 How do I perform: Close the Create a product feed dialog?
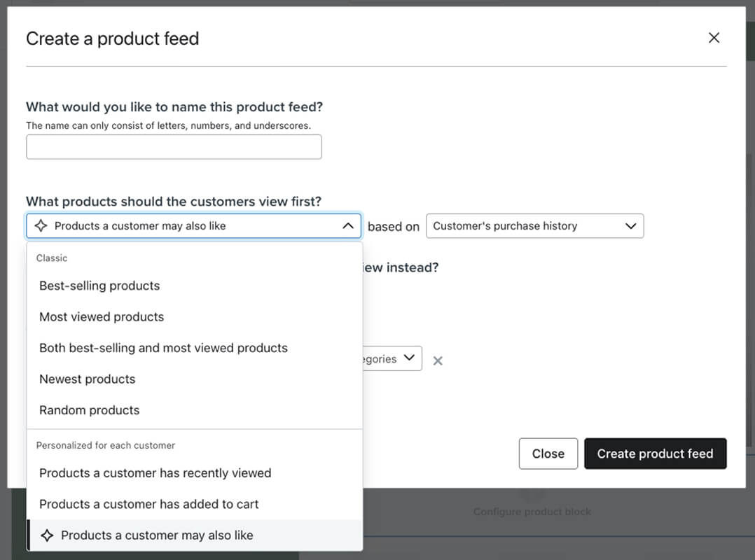point(714,38)
